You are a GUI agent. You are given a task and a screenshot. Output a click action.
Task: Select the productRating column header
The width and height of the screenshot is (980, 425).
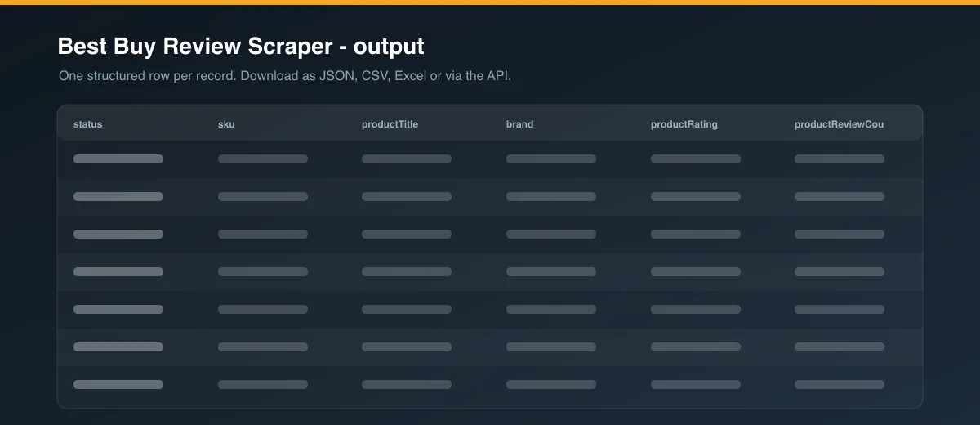tap(684, 124)
